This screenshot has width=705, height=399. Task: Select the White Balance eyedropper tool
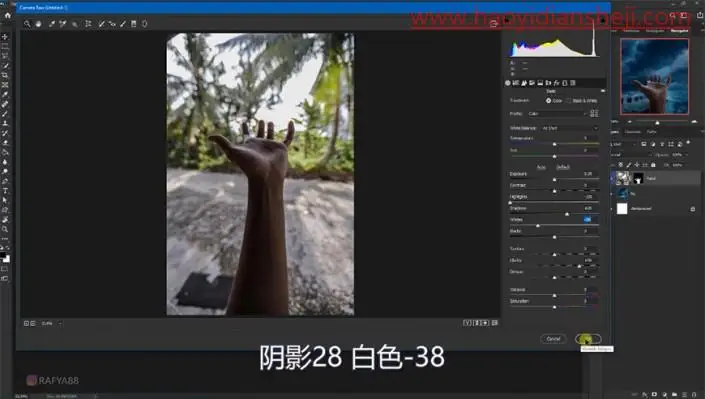(52, 24)
